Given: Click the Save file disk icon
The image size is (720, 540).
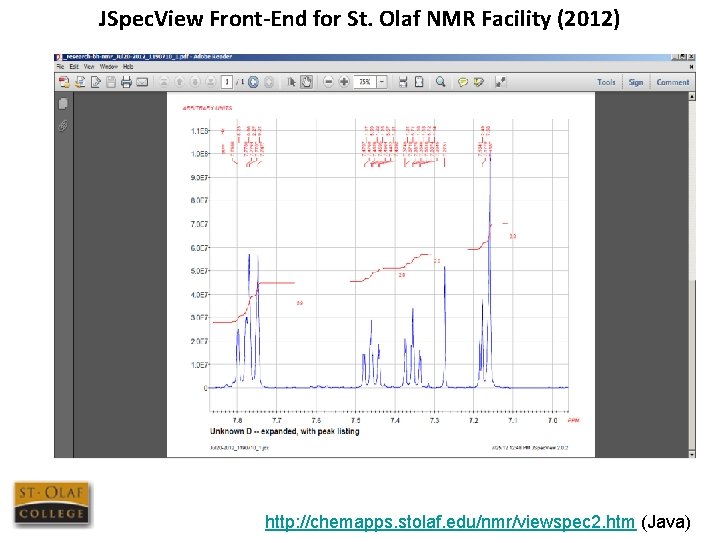Looking at the screenshot, I should (x=111, y=82).
